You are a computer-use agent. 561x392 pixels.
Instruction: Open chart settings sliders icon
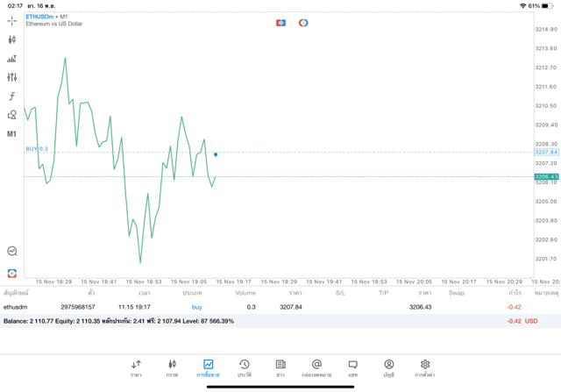click(x=12, y=77)
